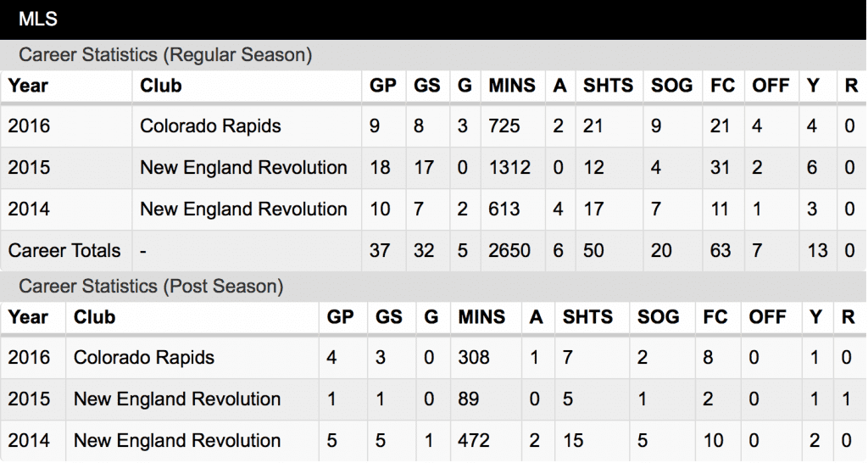Click the post season FC column header

715,317
